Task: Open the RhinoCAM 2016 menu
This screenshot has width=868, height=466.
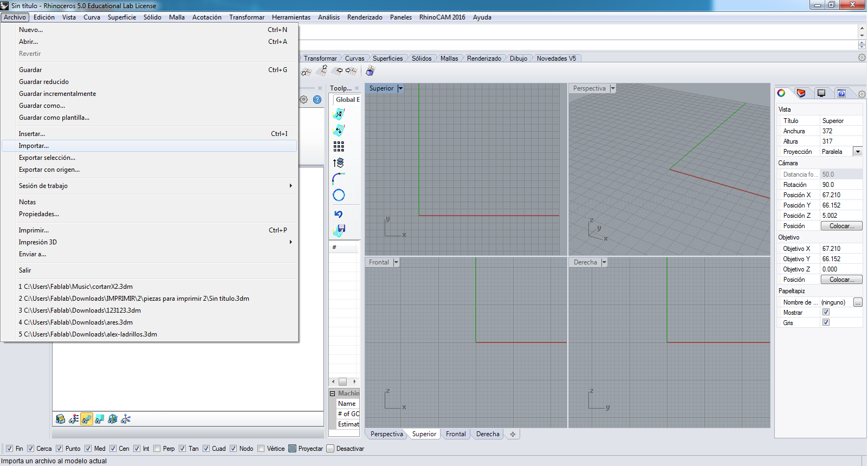Action: coord(442,17)
